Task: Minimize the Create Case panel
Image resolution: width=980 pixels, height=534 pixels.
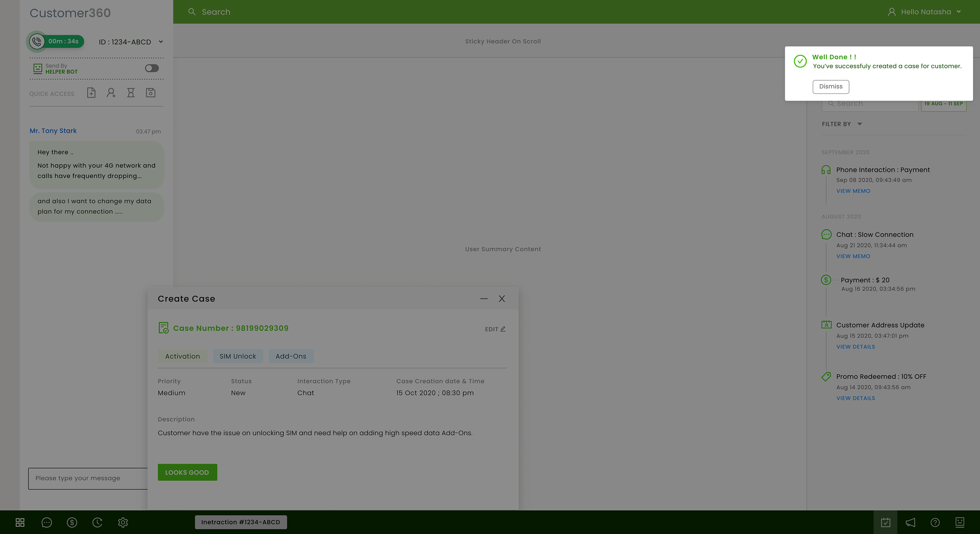Action: point(484,298)
